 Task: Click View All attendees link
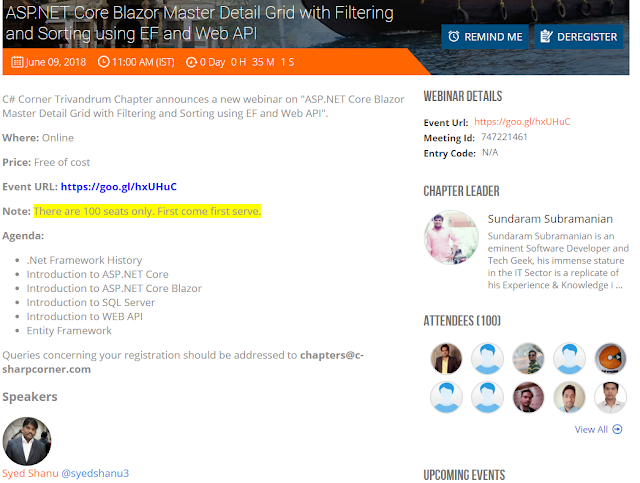591,430
